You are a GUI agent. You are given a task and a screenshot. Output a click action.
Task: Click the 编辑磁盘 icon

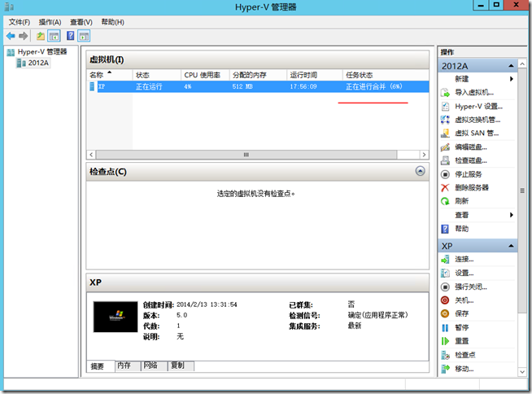(x=445, y=147)
